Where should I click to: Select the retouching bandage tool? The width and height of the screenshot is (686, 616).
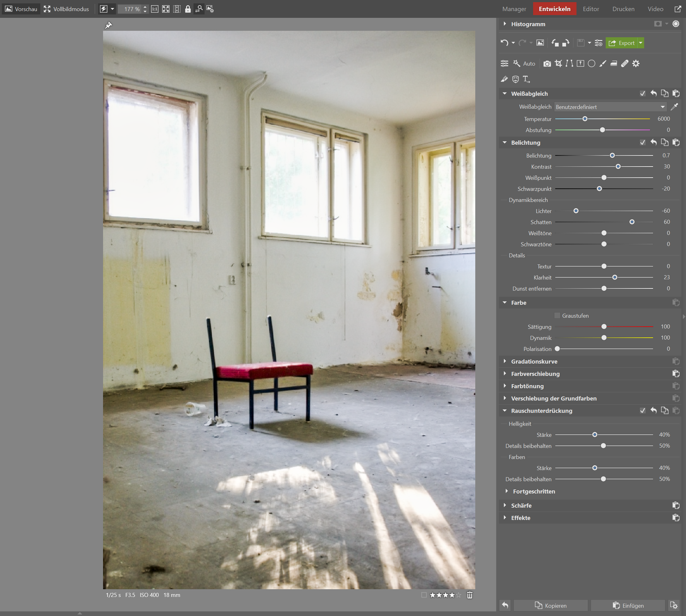[624, 64]
